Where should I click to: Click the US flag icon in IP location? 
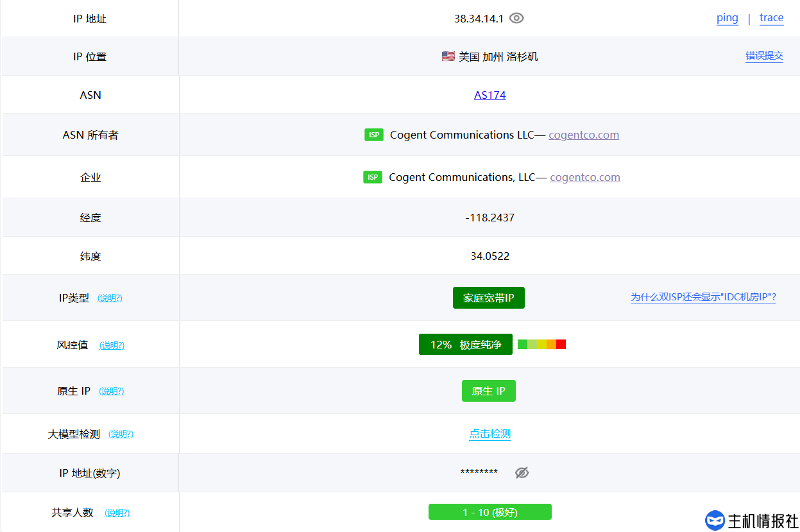coord(448,56)
